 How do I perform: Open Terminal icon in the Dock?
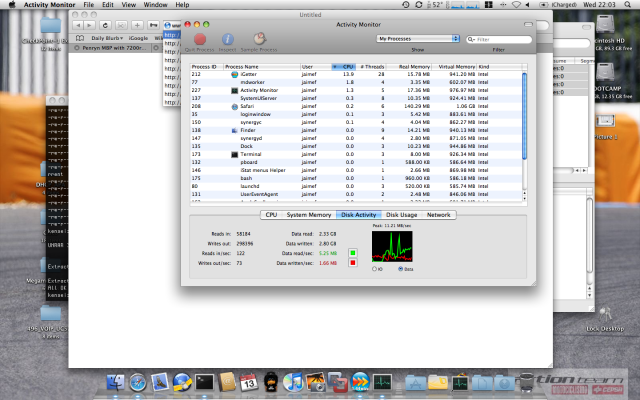coord(204,382)
